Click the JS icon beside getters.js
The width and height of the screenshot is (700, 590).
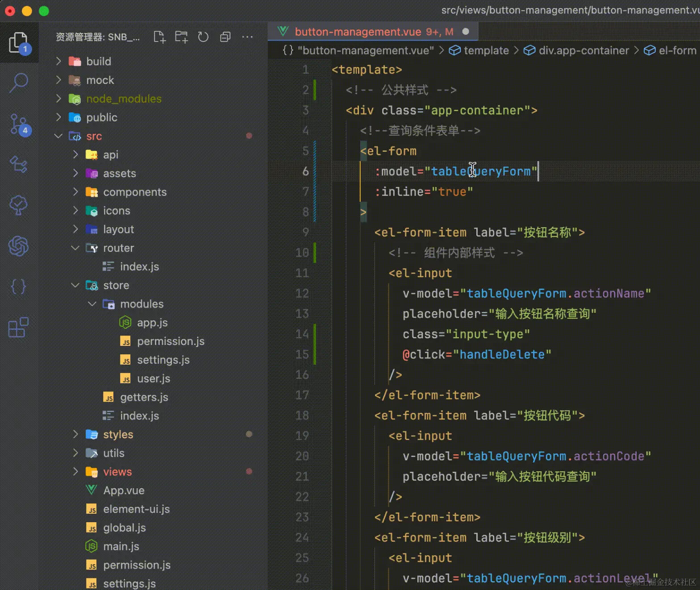[x=108, y=397]
